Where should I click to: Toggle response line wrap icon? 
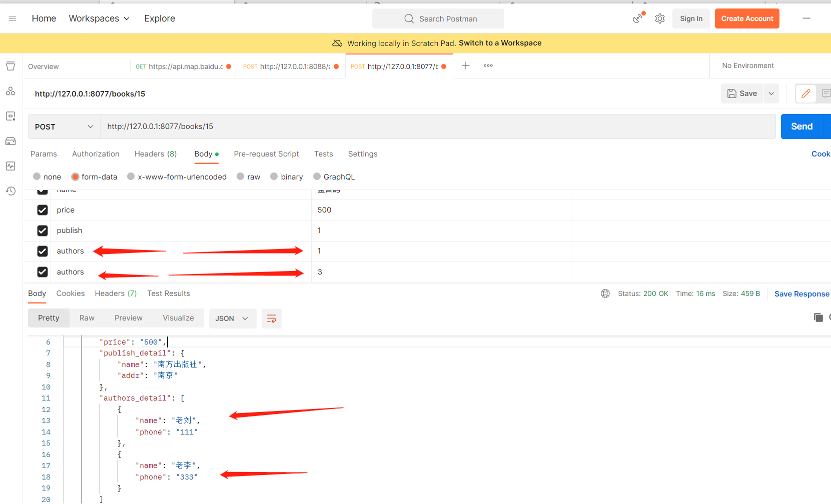click(x=272, y=318)
